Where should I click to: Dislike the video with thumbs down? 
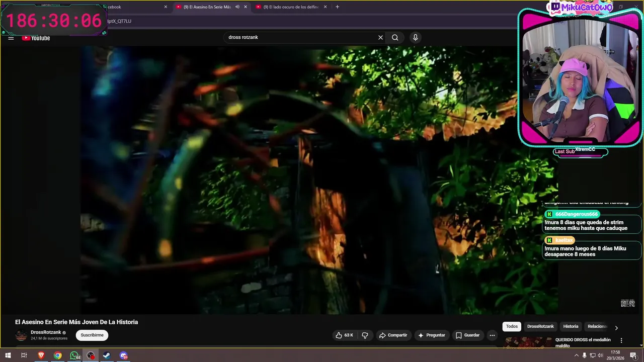click(365, 335)
